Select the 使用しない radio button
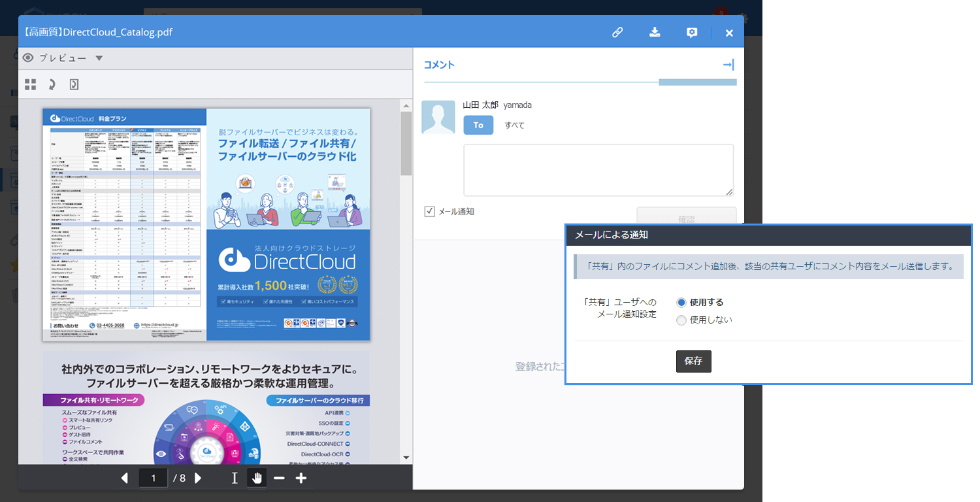The image size is (980, 502). click(x=681, y=320)
